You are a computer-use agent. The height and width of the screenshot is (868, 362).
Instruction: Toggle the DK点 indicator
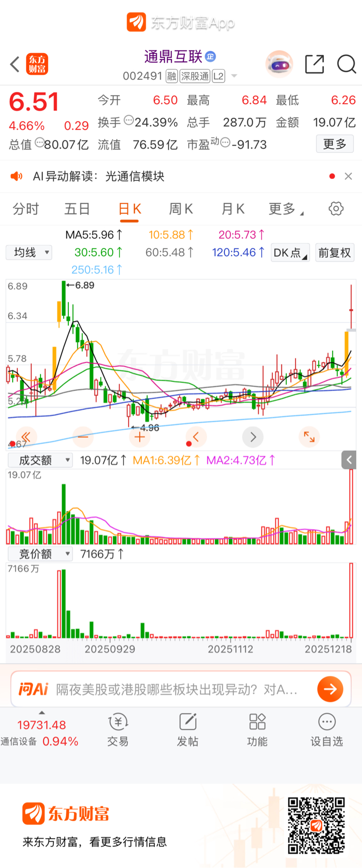(x=290, y=252)
